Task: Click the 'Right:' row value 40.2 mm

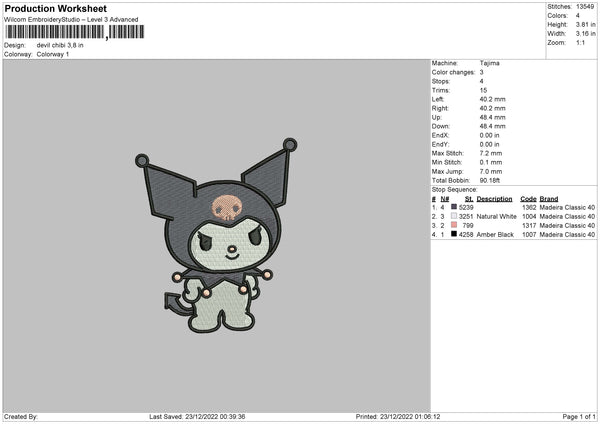Action: point(492,108)
